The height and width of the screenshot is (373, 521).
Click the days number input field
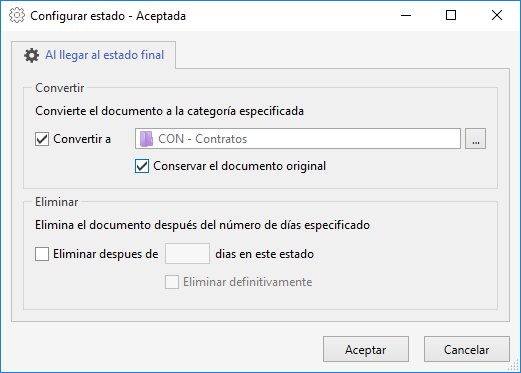pos(187,254)
